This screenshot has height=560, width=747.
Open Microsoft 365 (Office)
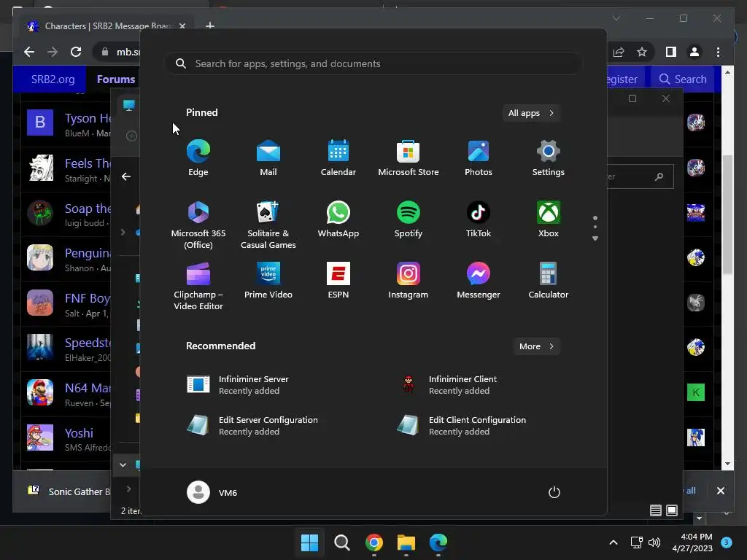(x=198, y=225)
